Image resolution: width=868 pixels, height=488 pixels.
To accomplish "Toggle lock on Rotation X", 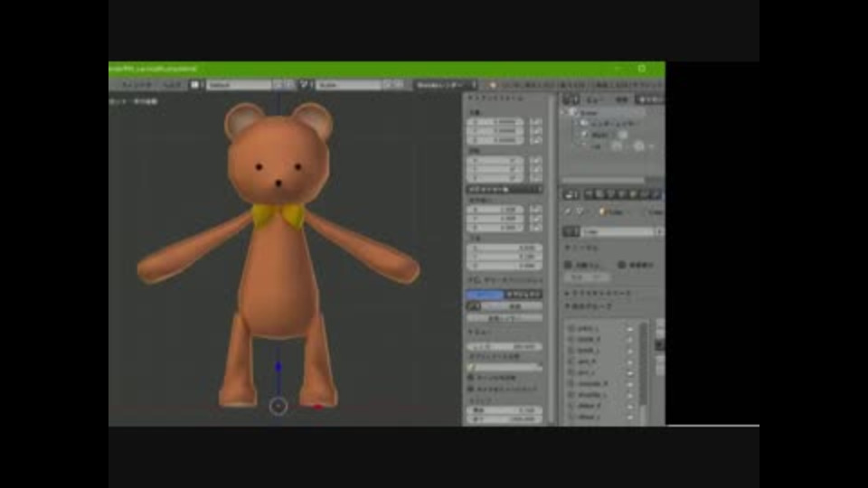I will [535, 161].
